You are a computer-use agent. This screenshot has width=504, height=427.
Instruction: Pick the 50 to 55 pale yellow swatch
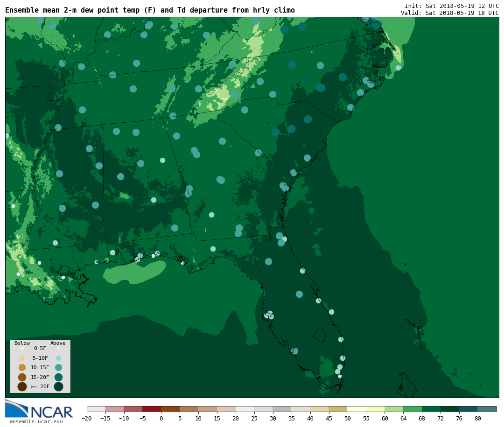tap(357, 409)
